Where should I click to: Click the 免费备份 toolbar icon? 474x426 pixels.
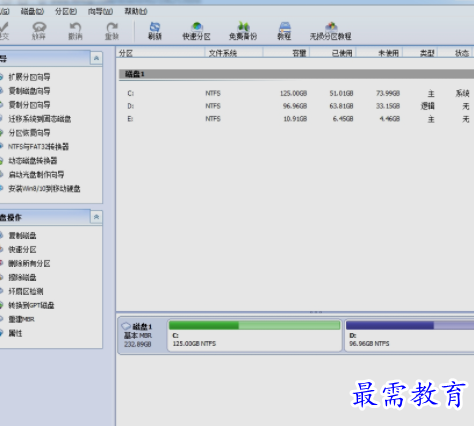click(x=243, y=31)
